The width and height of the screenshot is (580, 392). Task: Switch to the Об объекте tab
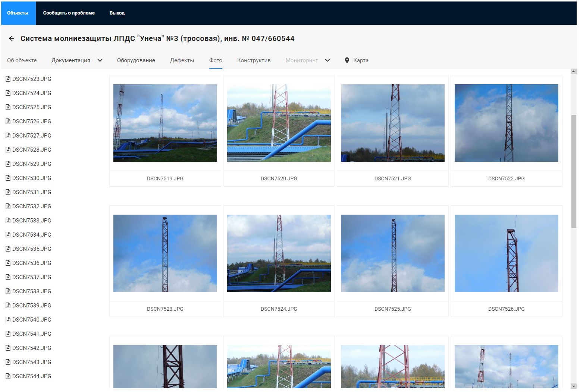click(22, 60)
